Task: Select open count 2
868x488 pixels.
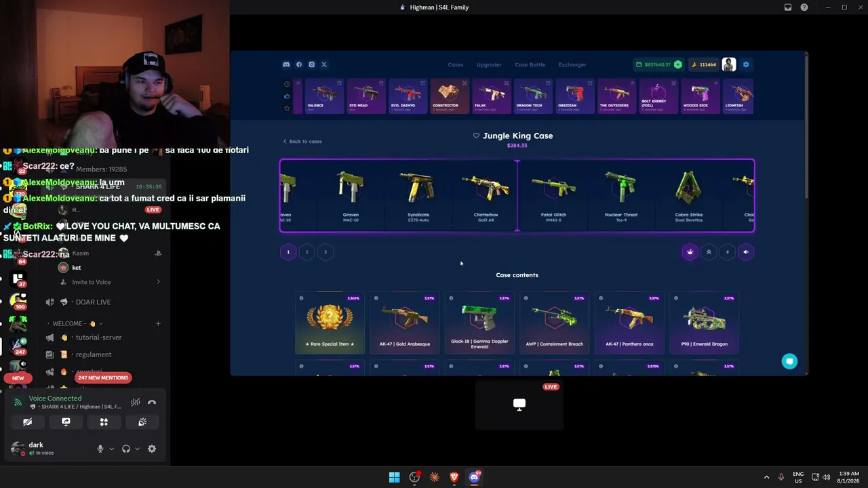Action: [307, 252]
